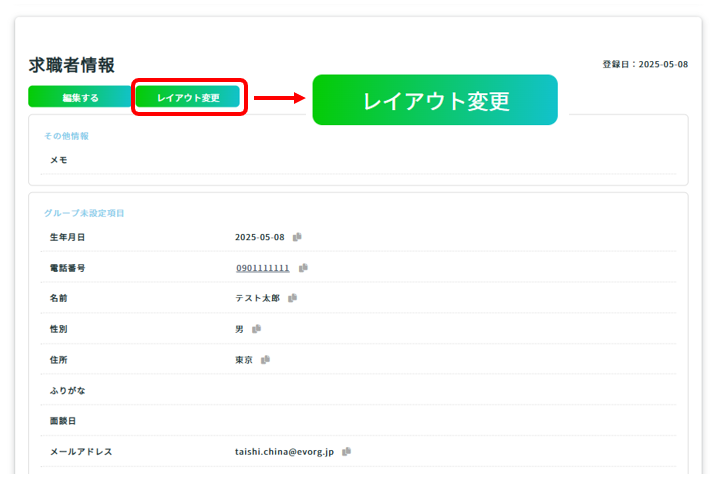The width and height of the screenshot is (712, 502).
Task: Click the 生年月日 label
Action: click(67, 237)
